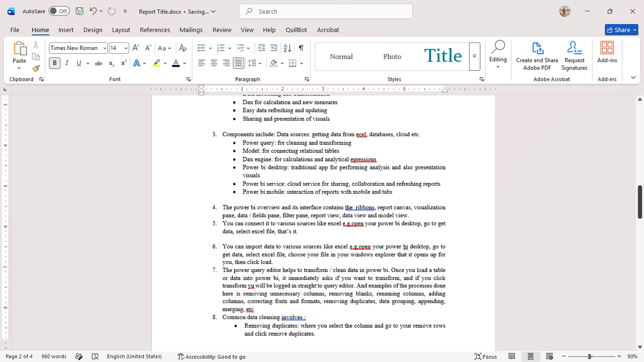Image resolution: width=644 pixels, height=362 pixels.
Task: Toggle the AutoSave switch
Action: pos(59,11)
